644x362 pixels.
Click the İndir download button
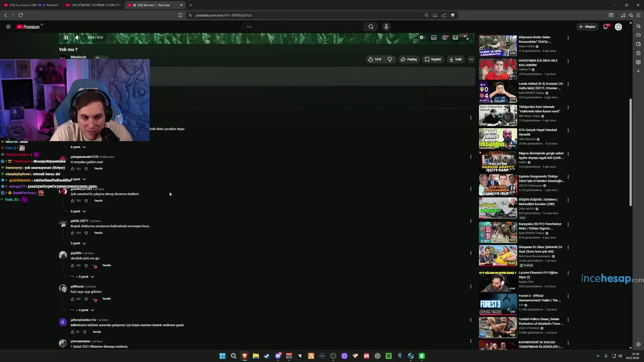455,59
